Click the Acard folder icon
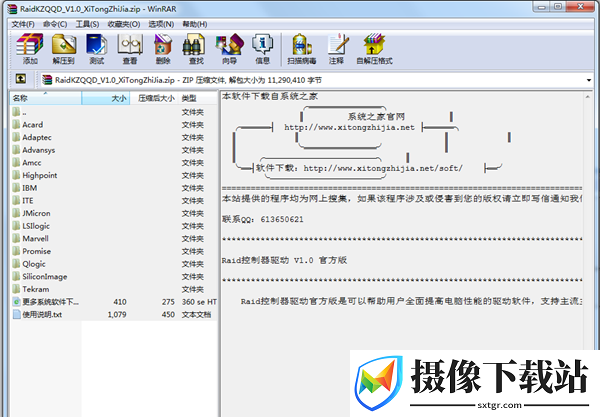This screenshot has width=600, height=417. (x=16, y=124)
